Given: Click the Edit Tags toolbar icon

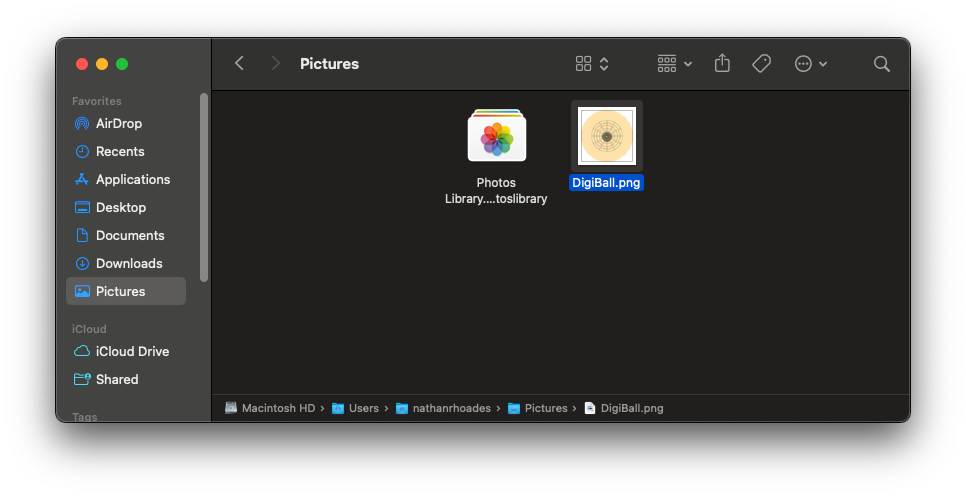Looking at the screenshot, I should (x=761, y=63).
